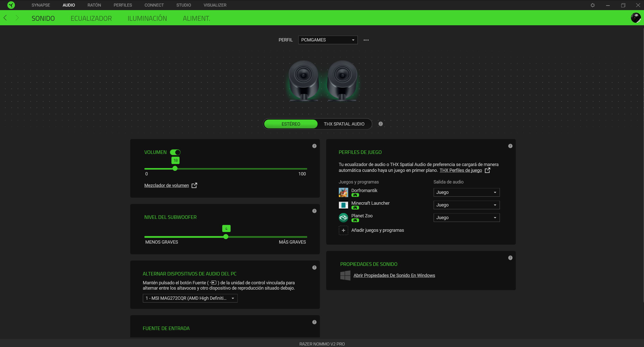Click the left speaker image

click(x=303, y=81)
